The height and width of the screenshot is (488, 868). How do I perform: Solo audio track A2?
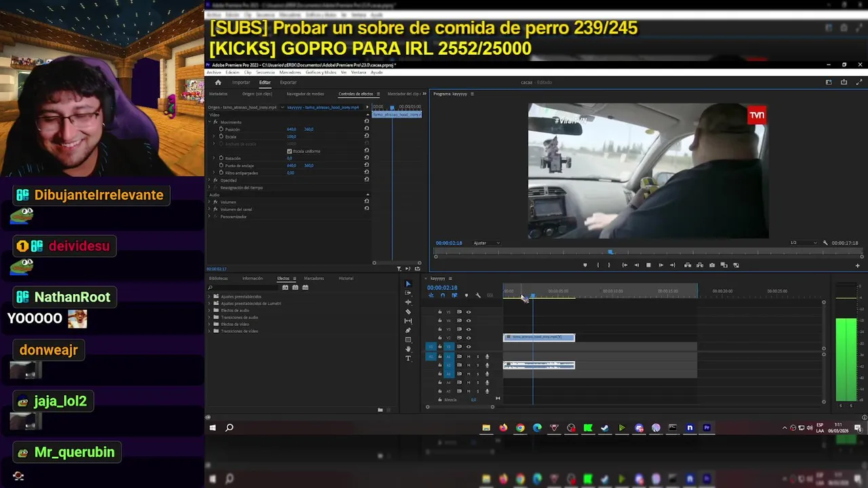coord(477,365)
